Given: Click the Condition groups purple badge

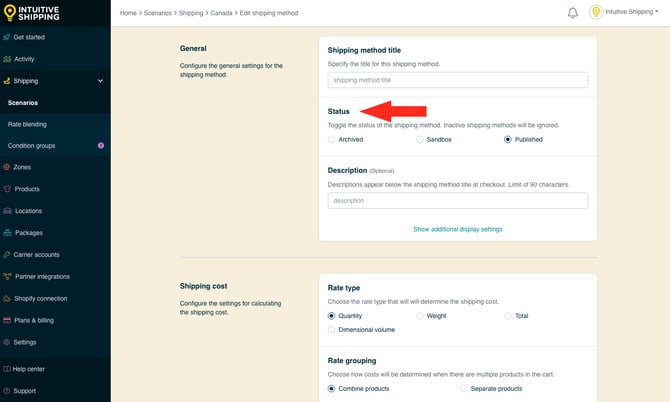Looking at the screenshot, I should [101, 146].
